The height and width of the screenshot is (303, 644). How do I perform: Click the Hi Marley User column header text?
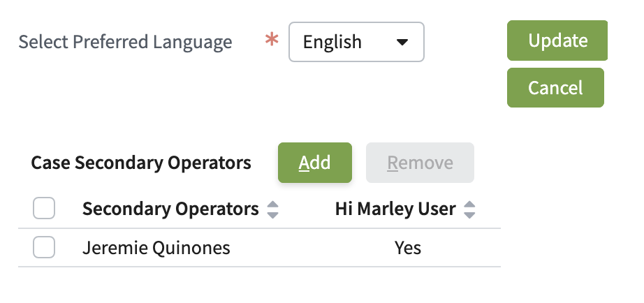tap(395, 209)
